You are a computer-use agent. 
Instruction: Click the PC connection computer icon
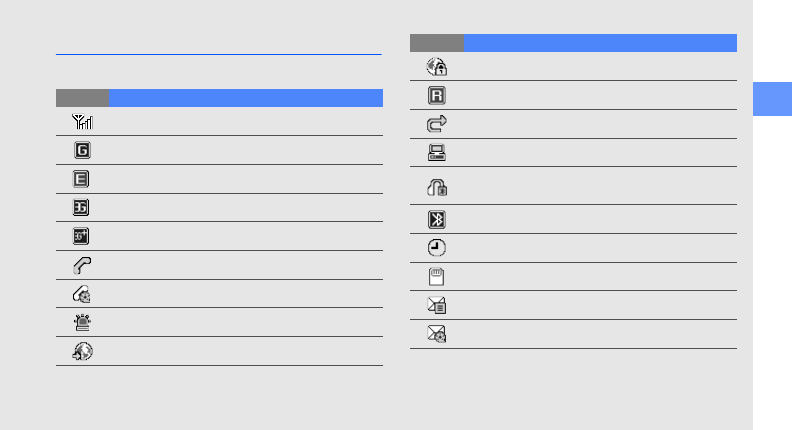coord(437,153)
